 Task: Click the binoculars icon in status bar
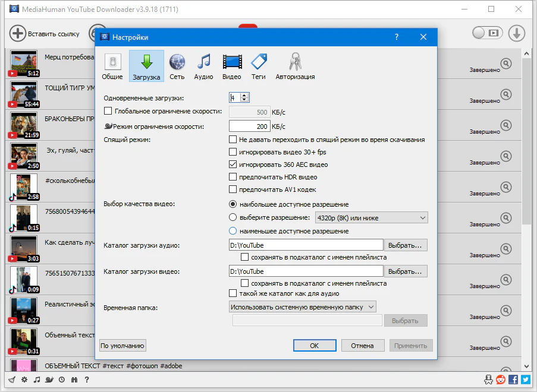pyautogui.click(x=74, y=380)
